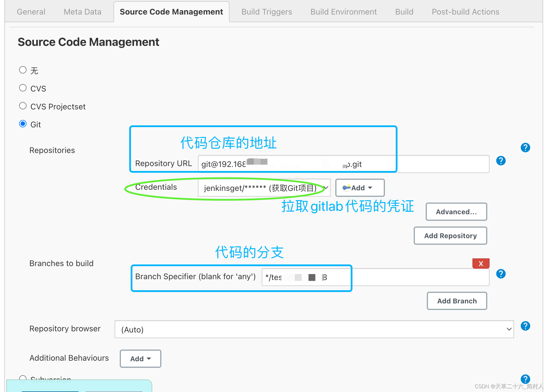This screenshot has width=548, height=392.
Task: Switch to the Build Environment tab
Action: click(344, 12)
